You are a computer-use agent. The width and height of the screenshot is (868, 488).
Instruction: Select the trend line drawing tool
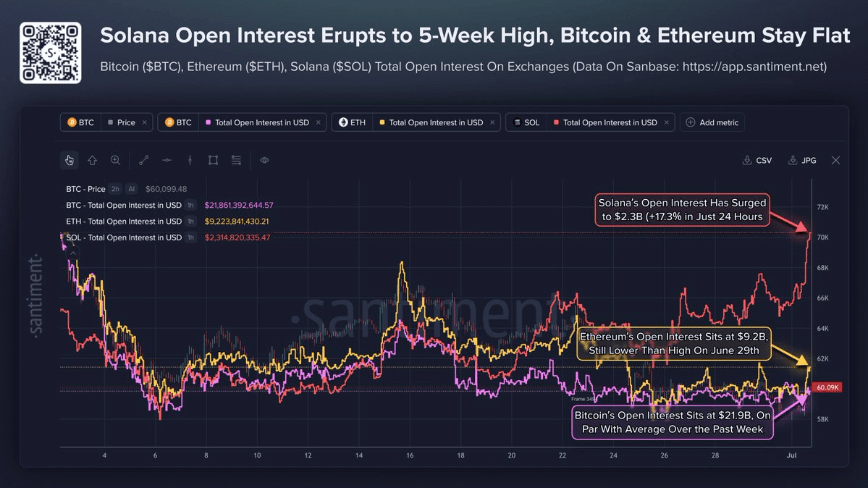click(x=144, y=160)
